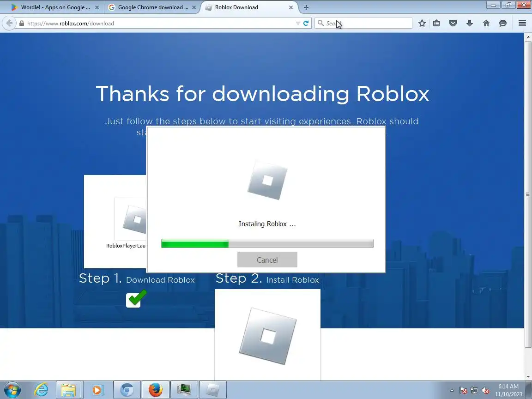Viewport: 532px width, 399px height.
Task: Close the Google Chrome download tab
Action: [x=194, y=7]
